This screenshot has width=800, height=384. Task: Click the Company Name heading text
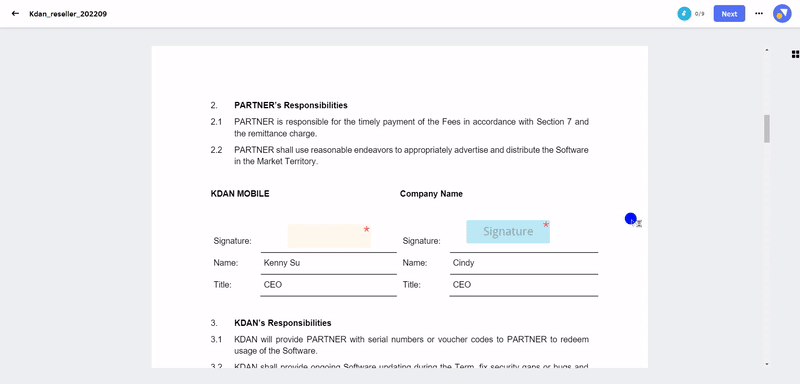[x=431, y=194]
